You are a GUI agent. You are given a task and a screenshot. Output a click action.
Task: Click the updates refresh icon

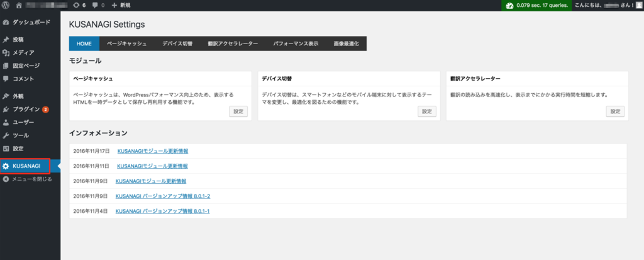click(x=75, y=5)
